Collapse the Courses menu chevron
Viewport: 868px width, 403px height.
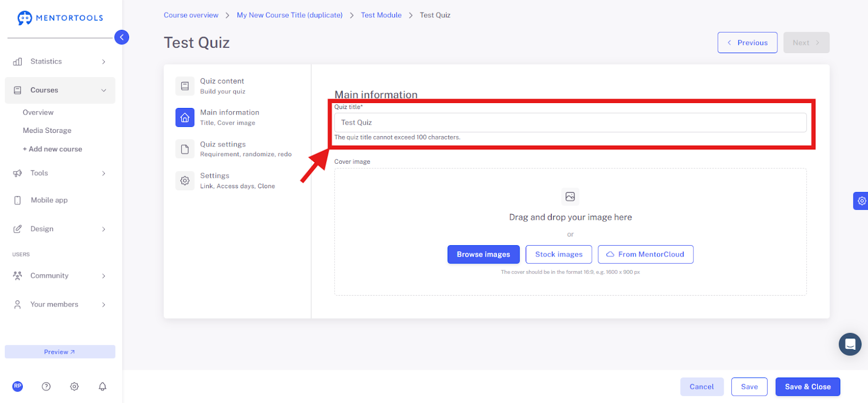point(104,91)
